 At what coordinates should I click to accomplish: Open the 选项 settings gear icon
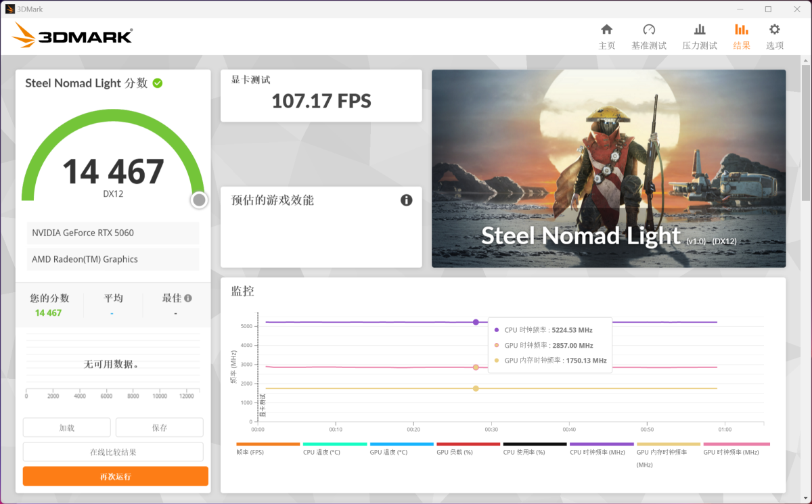[x=775, y=30]
